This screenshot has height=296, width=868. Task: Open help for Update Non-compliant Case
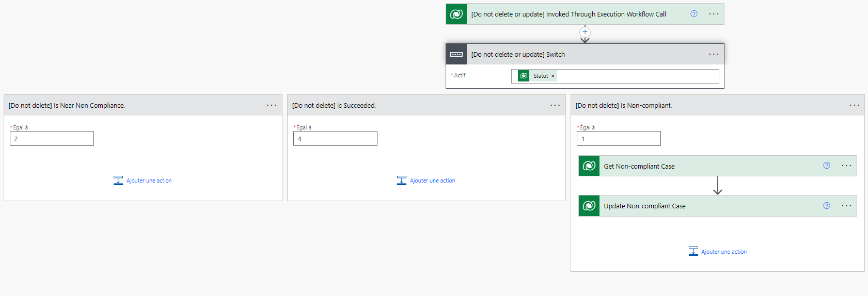coord(827,206)
